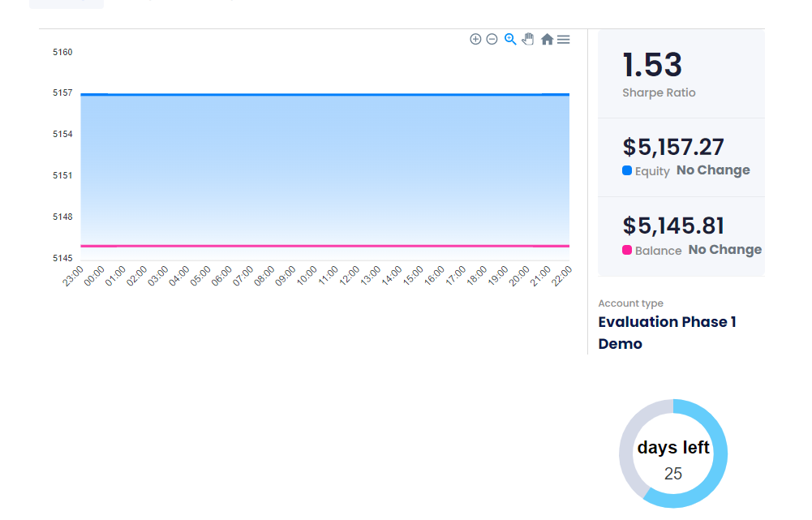Image resolution: width=812 pixels, height=520 pixels.
Task: Click the Account type label
Action: tap(631, 303)
